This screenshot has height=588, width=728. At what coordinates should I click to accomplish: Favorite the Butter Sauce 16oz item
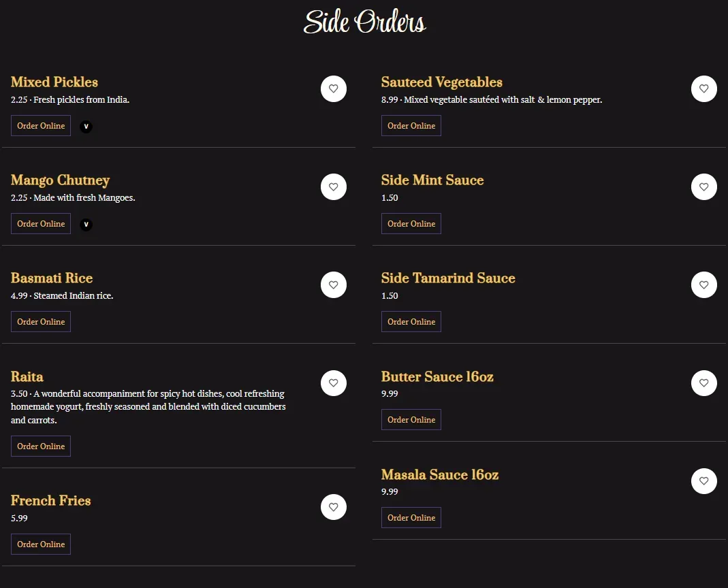[703, 383]
